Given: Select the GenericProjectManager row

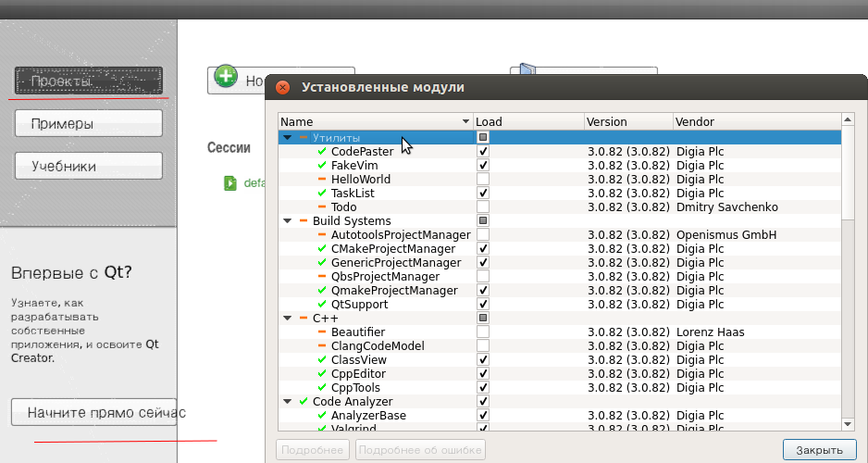Looking at the screenshot, I should 560,262.
